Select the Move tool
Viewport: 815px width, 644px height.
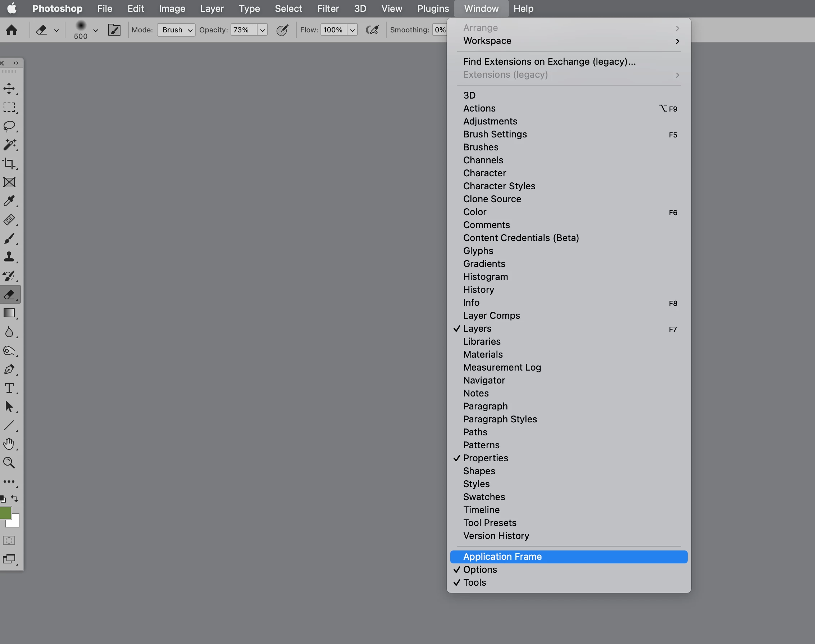[x=9, y=89]
